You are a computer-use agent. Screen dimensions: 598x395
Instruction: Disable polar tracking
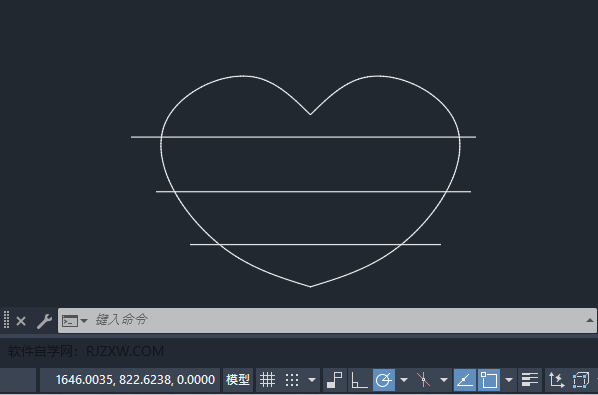pyautogui.click(x=384, y=380)
